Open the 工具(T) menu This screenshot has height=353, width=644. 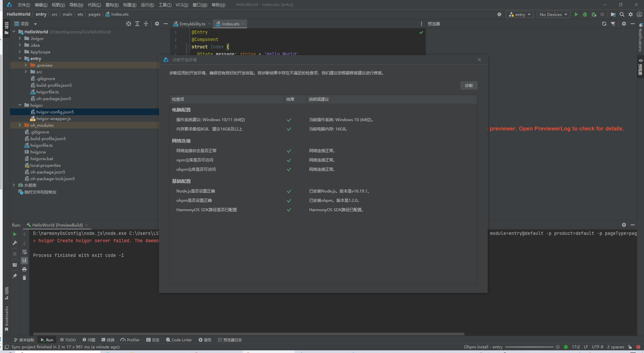coord(165,5)
